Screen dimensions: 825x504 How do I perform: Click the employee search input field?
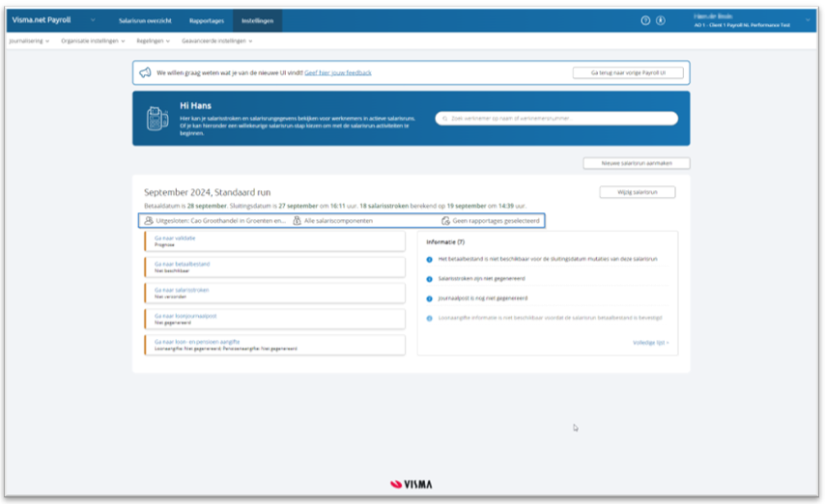[556, 119]
